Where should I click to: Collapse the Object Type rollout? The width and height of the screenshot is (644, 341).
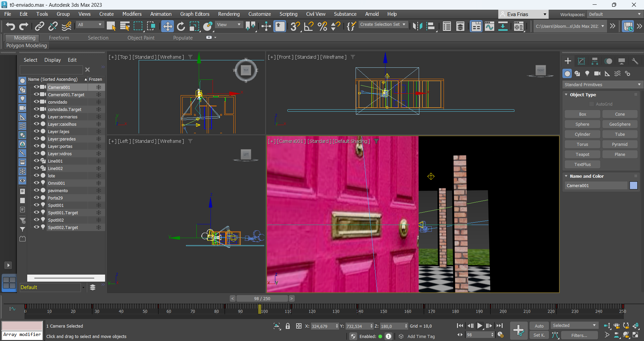coord(566,95)
